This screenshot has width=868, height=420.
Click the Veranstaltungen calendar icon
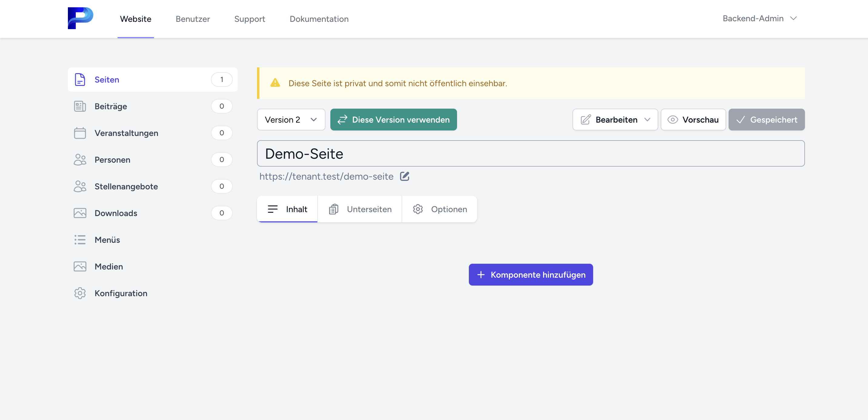click(80, 133)
